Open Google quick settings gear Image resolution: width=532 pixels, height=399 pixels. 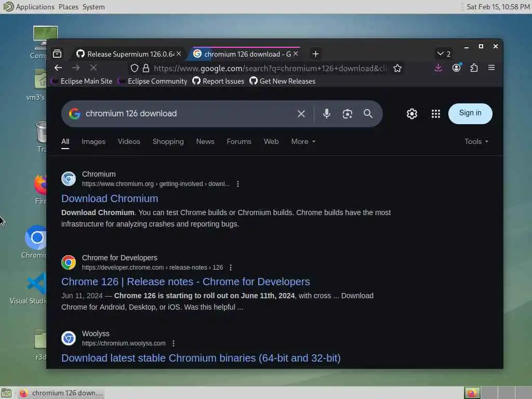(411, 114)
